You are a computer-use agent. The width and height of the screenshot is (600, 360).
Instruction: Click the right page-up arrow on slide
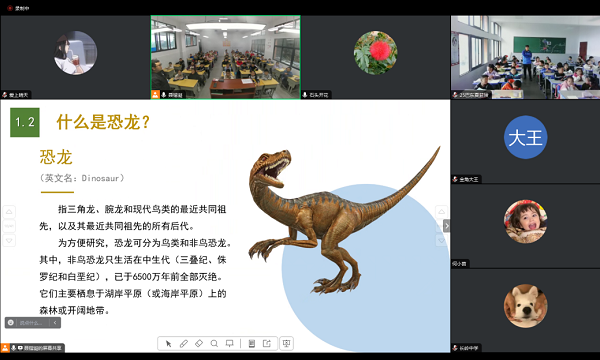441,212
